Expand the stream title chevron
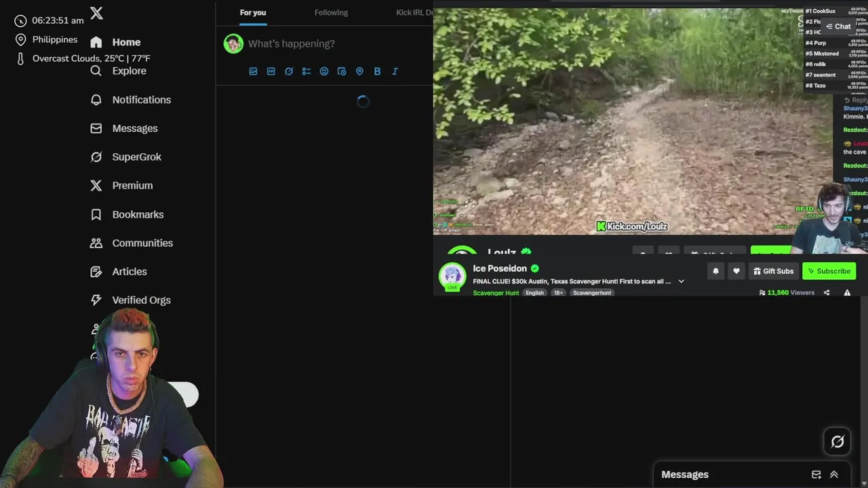868x488 pixels. tap(682, 281)
